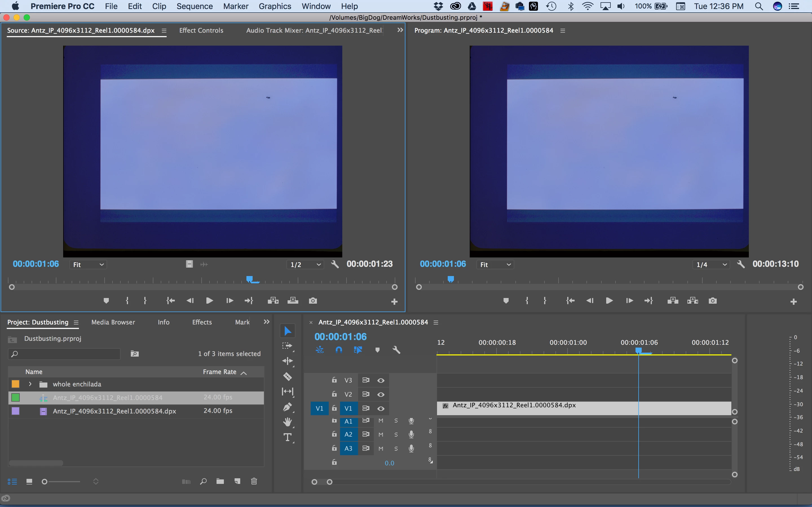Click the project thumbnail zoom slider
The height and width of the screenshot is (507, 812).
coord(45,482)
